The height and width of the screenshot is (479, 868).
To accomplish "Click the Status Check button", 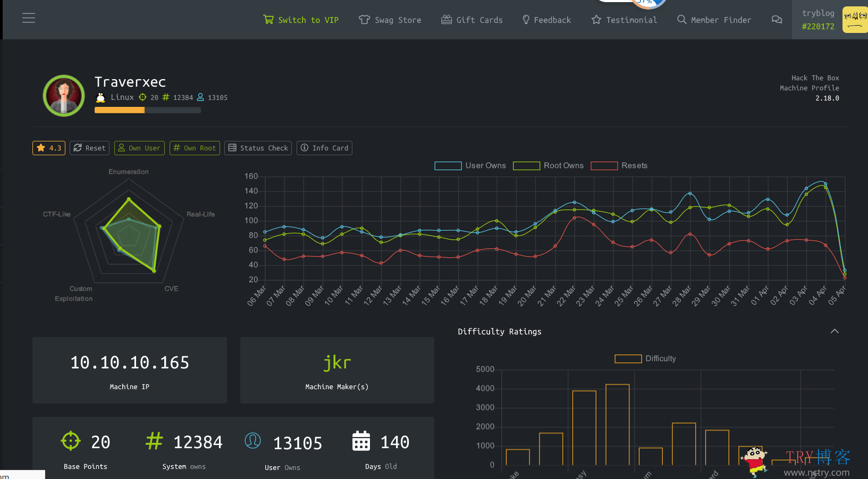I will [x=258, y=148].
